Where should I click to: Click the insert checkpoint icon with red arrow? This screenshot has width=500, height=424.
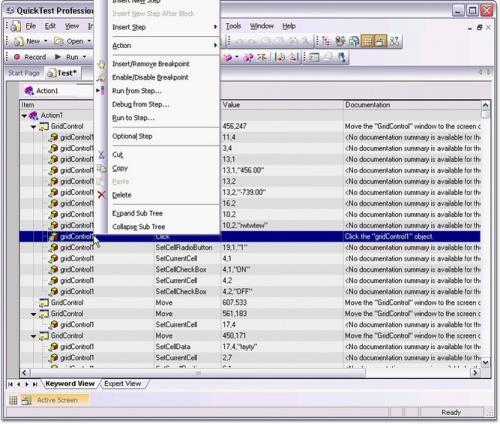[279, 57]
